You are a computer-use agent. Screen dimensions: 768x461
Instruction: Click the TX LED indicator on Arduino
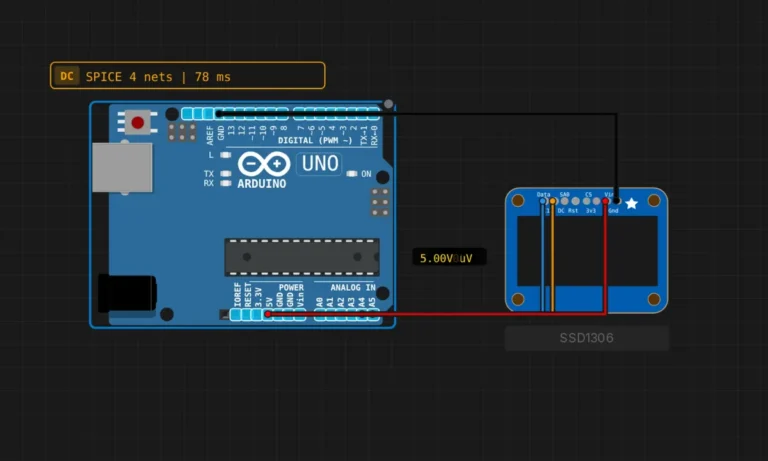225,173
